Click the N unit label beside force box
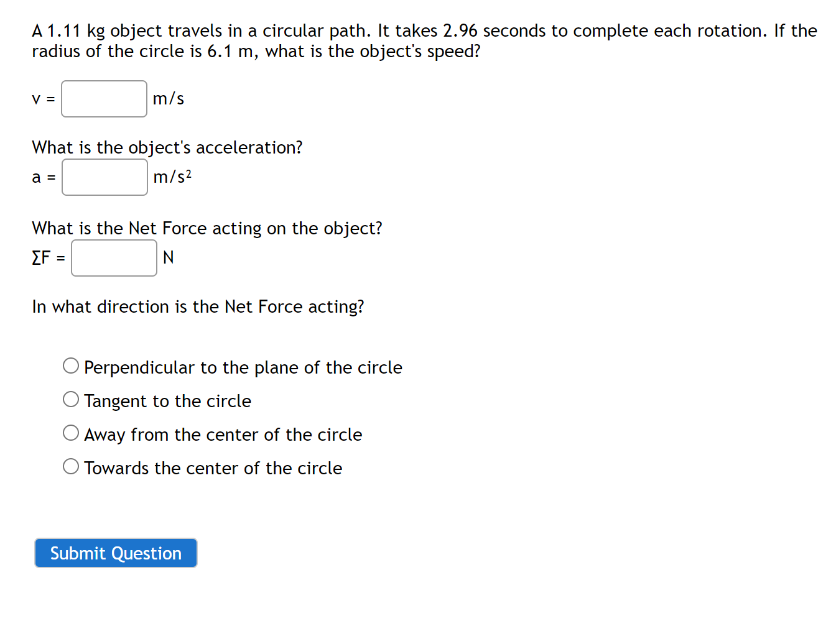Screen dimensions: 836x644 pyautogui.click(x=168, y=257)
